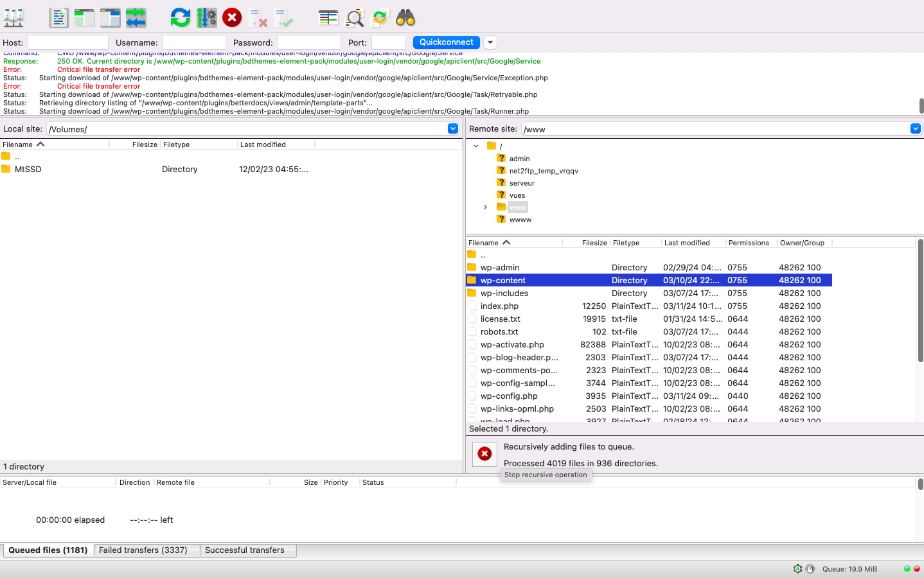Expand the Remote site path dropdown
This screenshot has width=924, height=578.
[915, 129]
